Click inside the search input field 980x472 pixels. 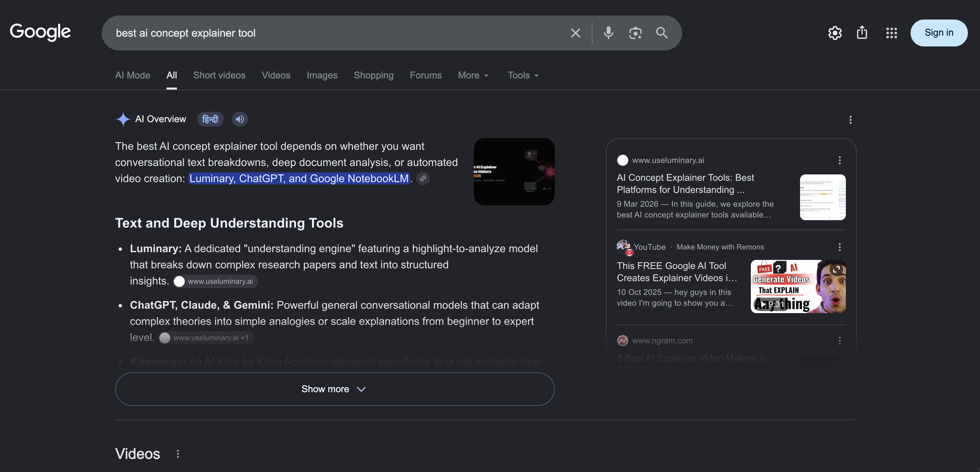pos(339,33)
